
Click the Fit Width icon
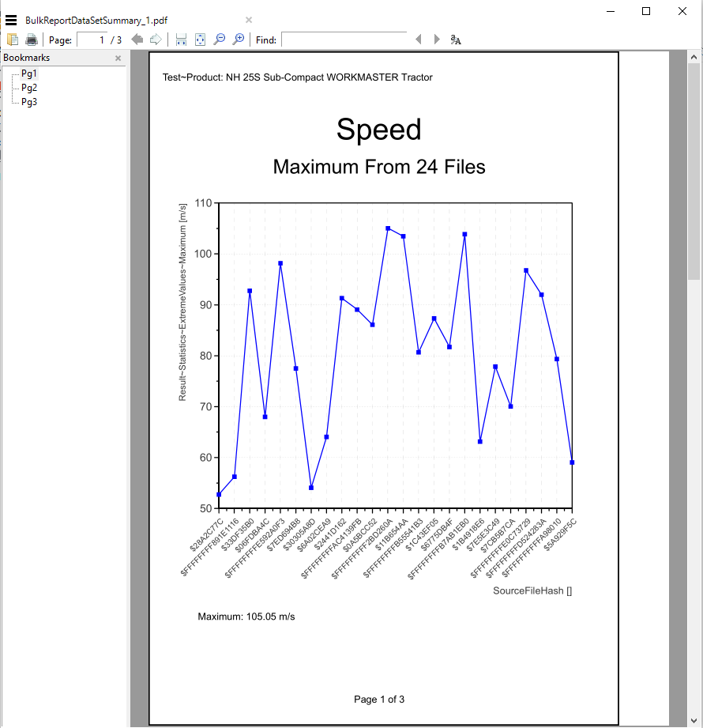180,39
